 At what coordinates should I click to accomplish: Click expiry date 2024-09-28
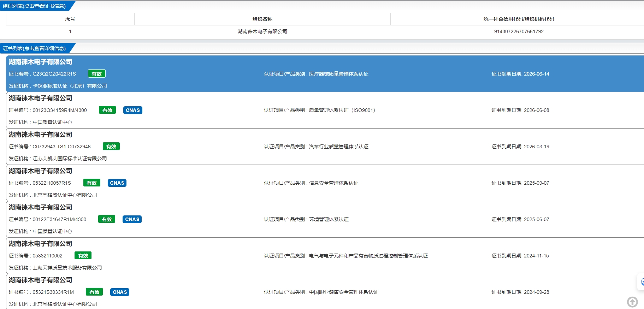tap(537, 292)
